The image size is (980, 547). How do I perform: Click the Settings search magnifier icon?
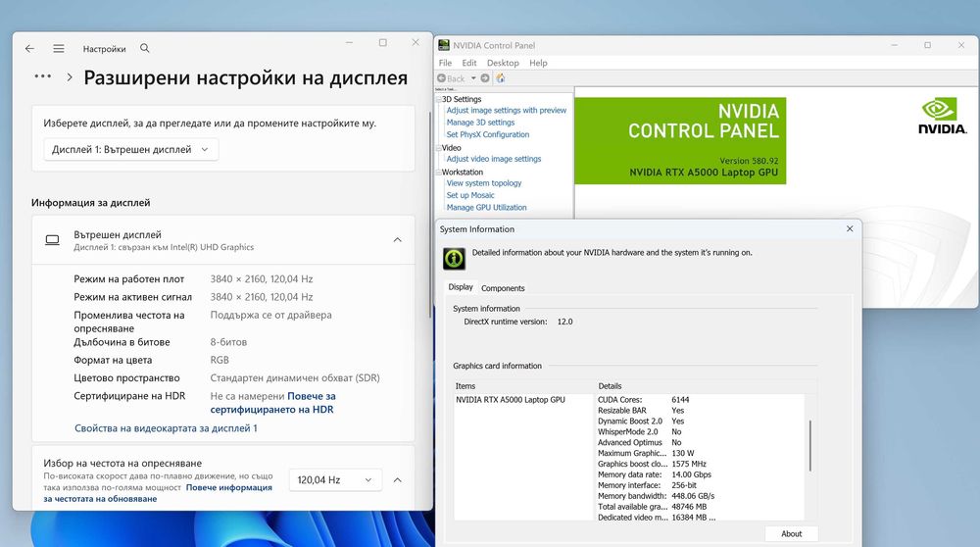pos(144,48)
